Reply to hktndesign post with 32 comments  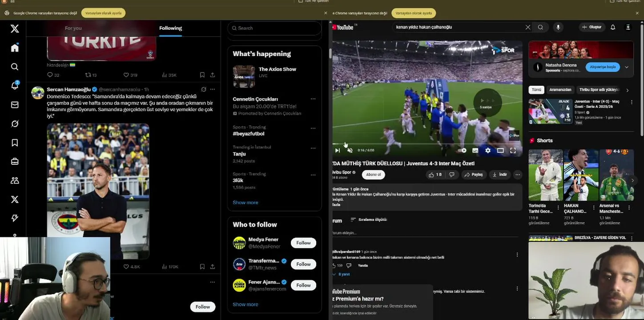[x=50, y=75]
